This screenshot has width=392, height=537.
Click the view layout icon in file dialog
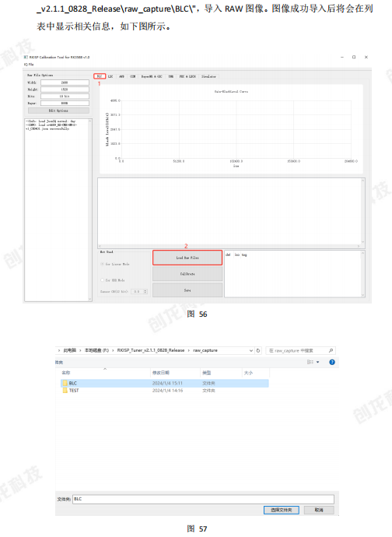310,362
